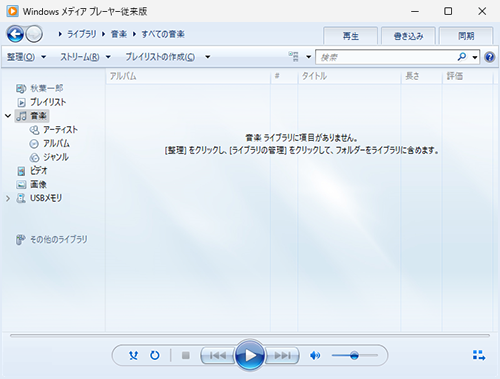Sort by the # column header
The height and width of the screenshot is (379, 500).
point(284,76)
